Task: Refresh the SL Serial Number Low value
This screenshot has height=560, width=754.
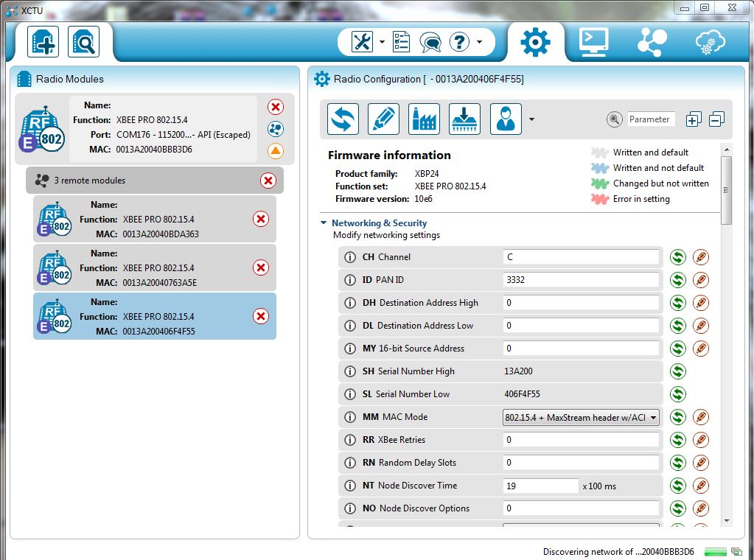Action: tap(677, 394)
